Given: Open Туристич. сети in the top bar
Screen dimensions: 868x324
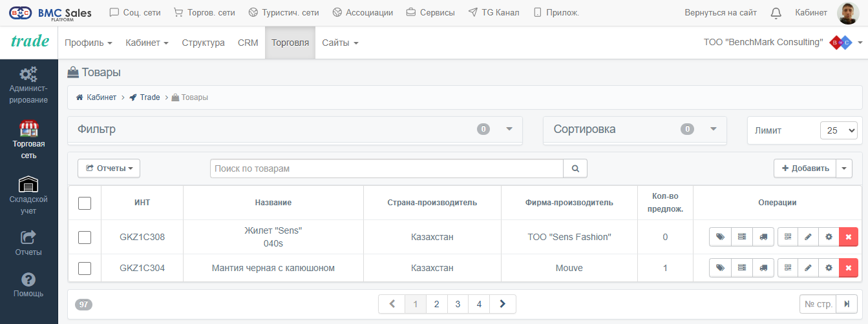Looking at the screenshot, I should pyautogui.click(x=284, y=12).
